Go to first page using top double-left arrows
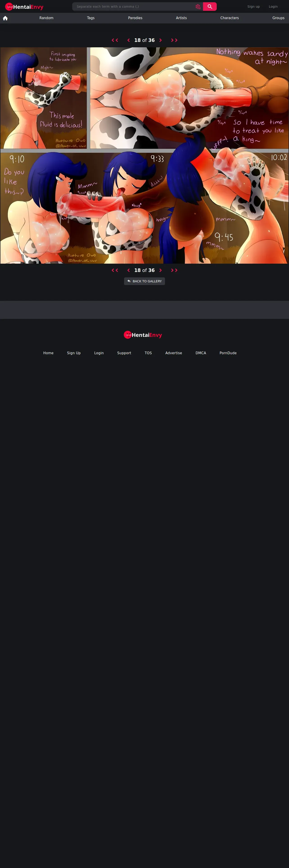Image resolution: width=289 pixels, height=868 pixels. tap(115, 40)
